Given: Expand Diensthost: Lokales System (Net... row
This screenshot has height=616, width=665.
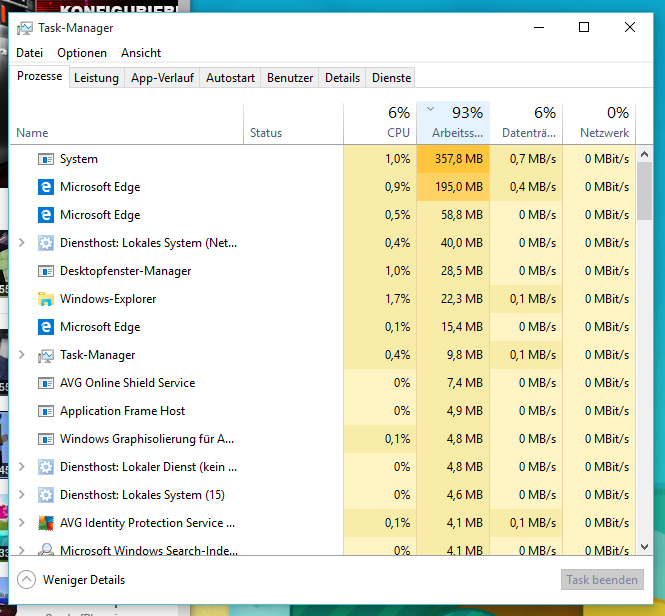Looking at the screenshot, I should coord(22,243).
